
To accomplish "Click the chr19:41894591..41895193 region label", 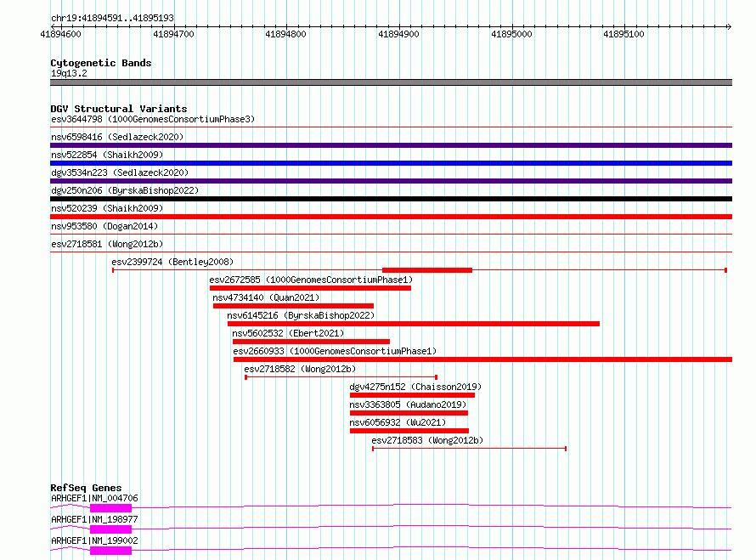I will point(112,18).
